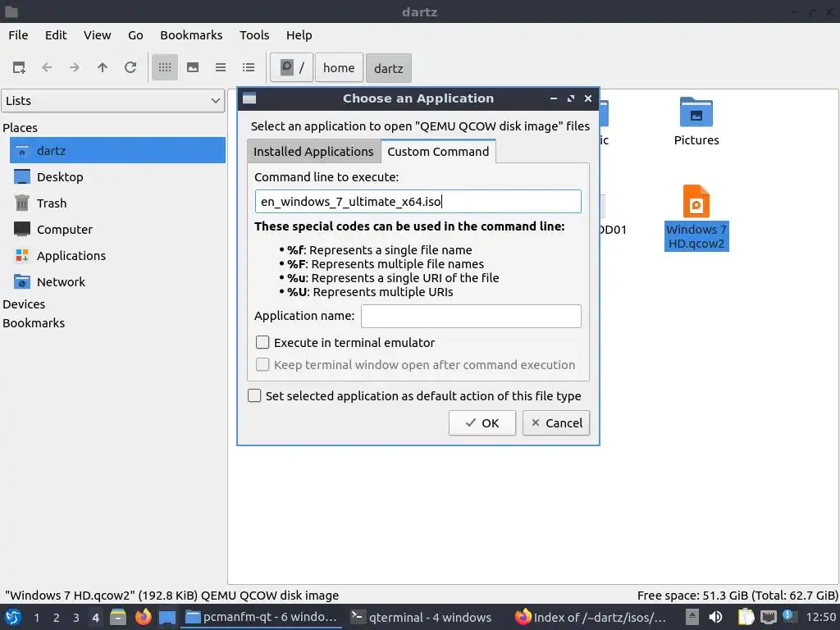
Task: Open the volume control tray icon
Action: (715, 617)
